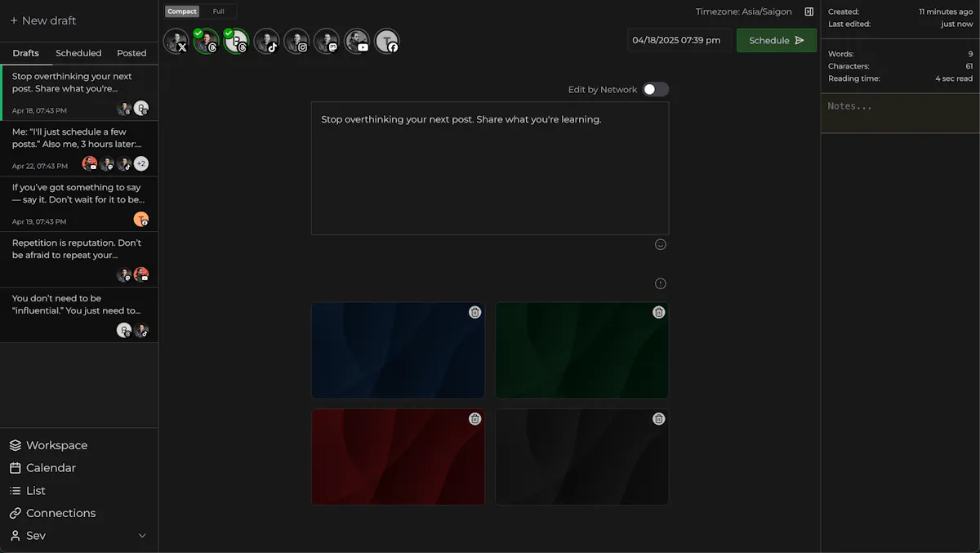Select the 'T' Facebook account avatar

coord(387,41)
